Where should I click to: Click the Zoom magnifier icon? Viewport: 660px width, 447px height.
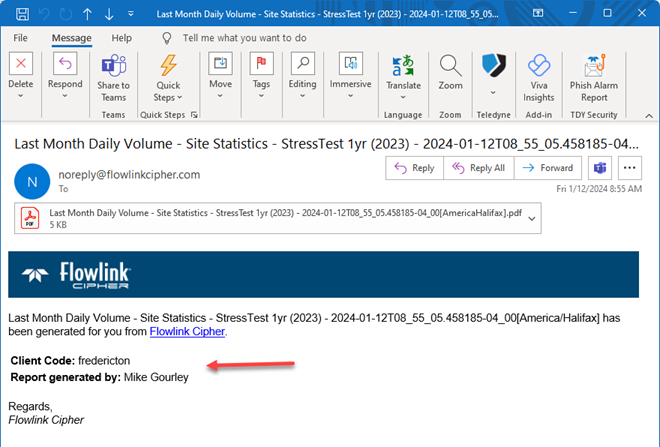pyautogui.click(x=450, y=65)
